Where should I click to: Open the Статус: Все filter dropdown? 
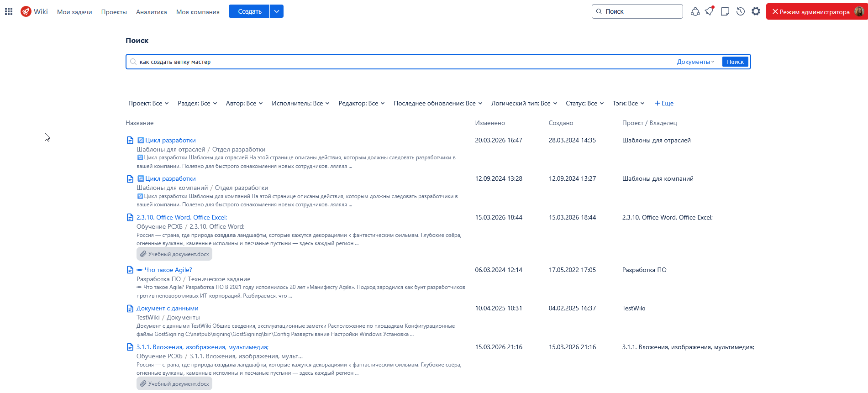(584, 104)
